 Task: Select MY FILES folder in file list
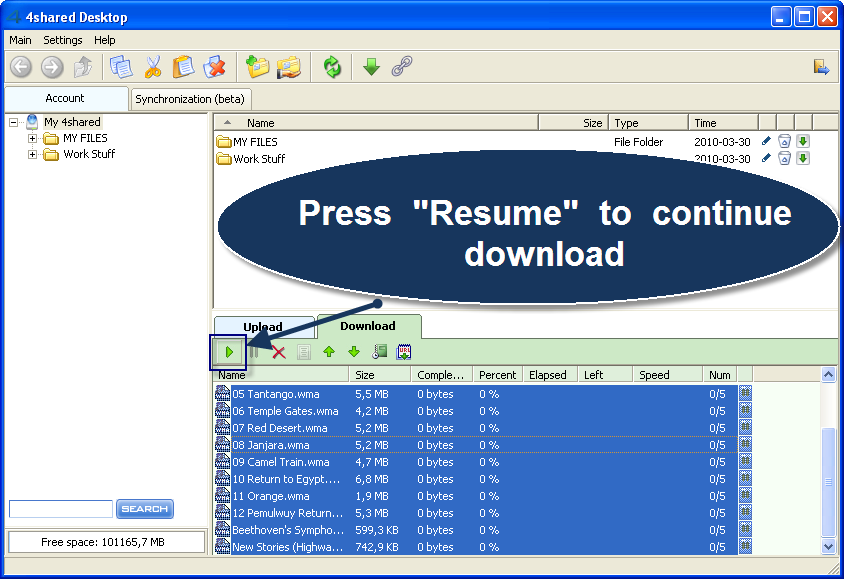click(255, 142)
